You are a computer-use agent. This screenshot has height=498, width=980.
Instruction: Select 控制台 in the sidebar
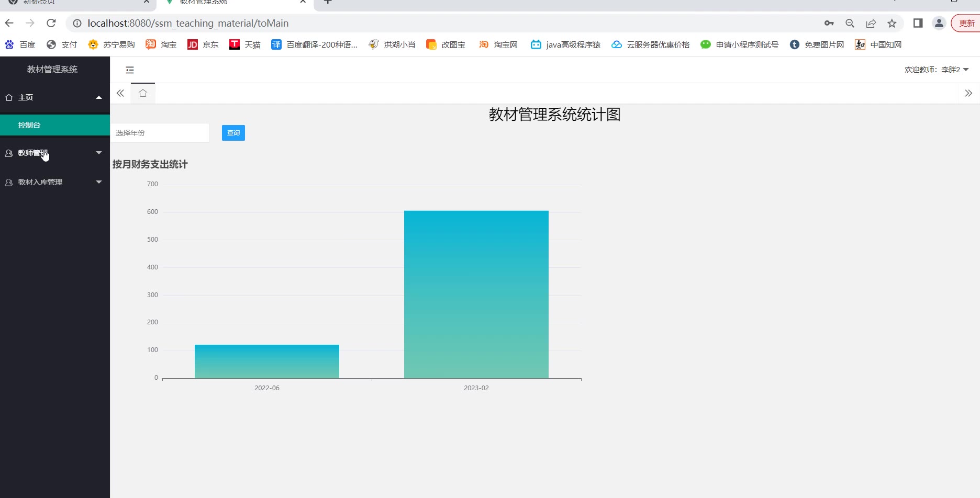29,125
